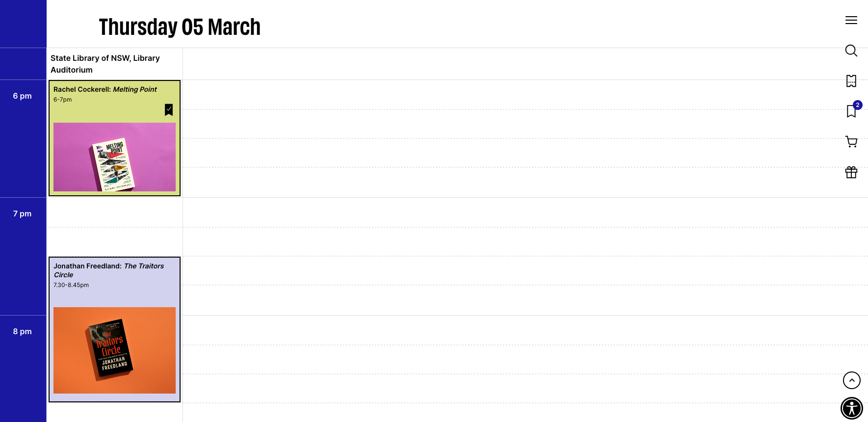Open saved bookmarks with badge 2
Image resolution: width=868 pixels, height=422 pixels.
pos(851,111)
